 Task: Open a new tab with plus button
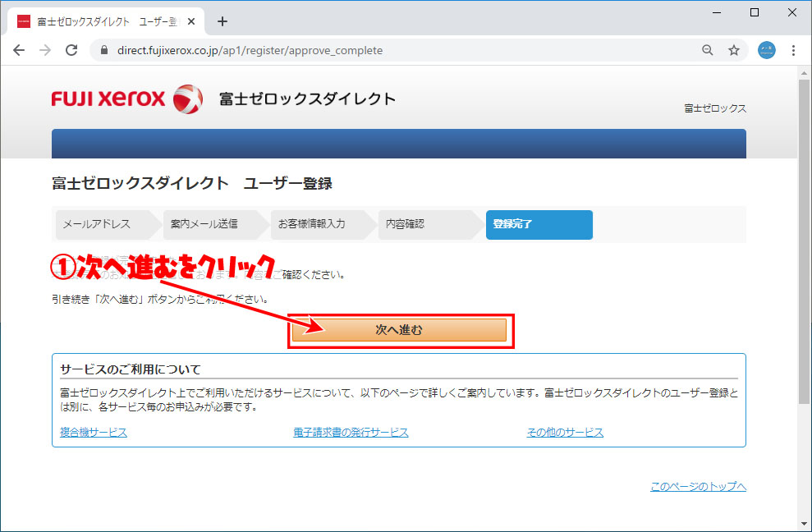coord(222,21)
